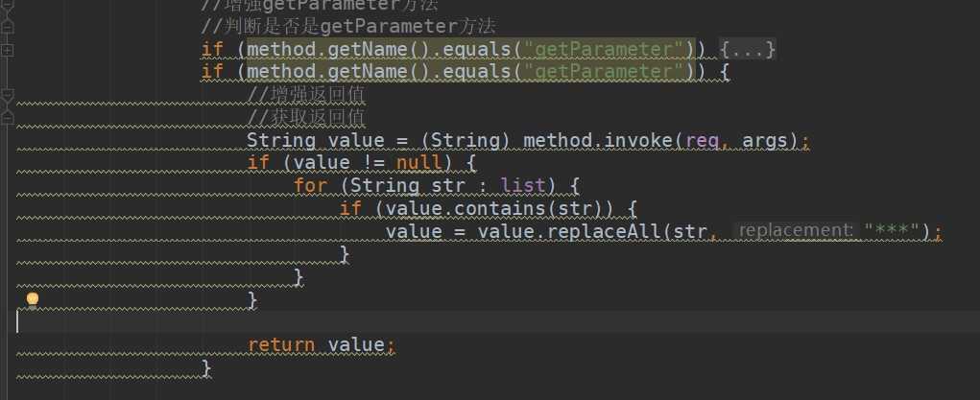Click the "replacement:" parameter hint
The height and width of the screenshot is (400, 980).
click(x=796, y=230)
